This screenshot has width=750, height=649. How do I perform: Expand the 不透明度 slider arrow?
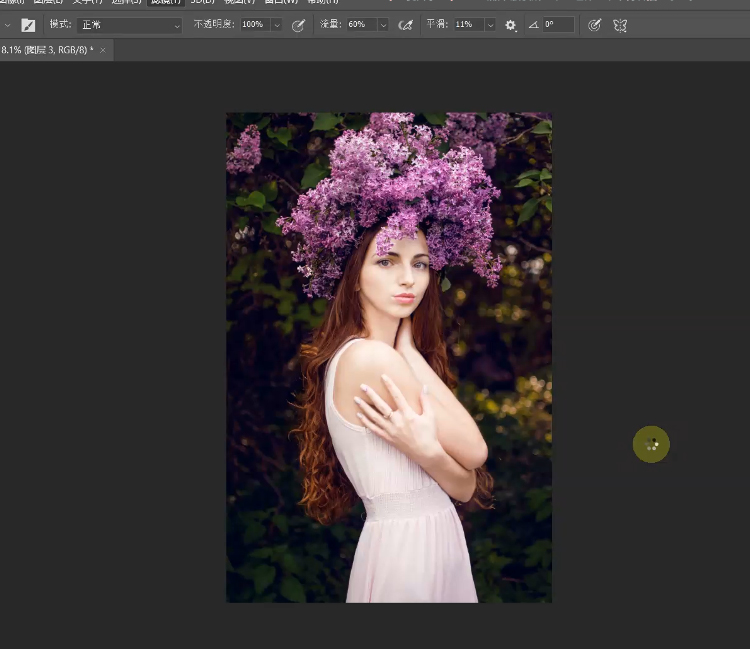point(277,25)
